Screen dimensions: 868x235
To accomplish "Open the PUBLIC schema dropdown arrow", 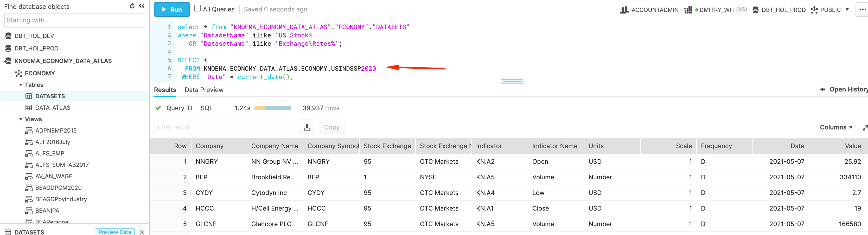I will 847,10.
